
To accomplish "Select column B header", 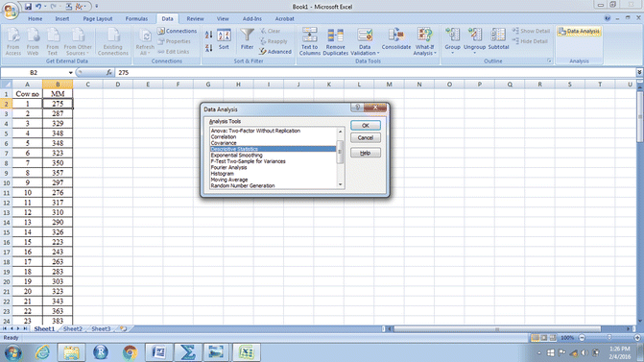I will pos(58,84).
